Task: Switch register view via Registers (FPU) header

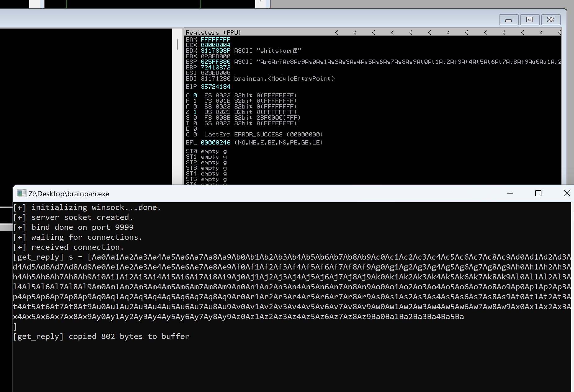Action: coord(213,33)
